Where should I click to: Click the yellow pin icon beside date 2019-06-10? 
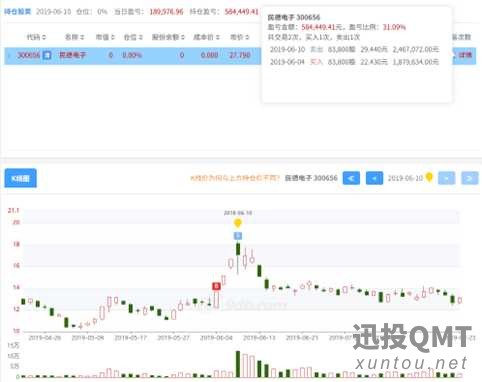click(429, 177)
